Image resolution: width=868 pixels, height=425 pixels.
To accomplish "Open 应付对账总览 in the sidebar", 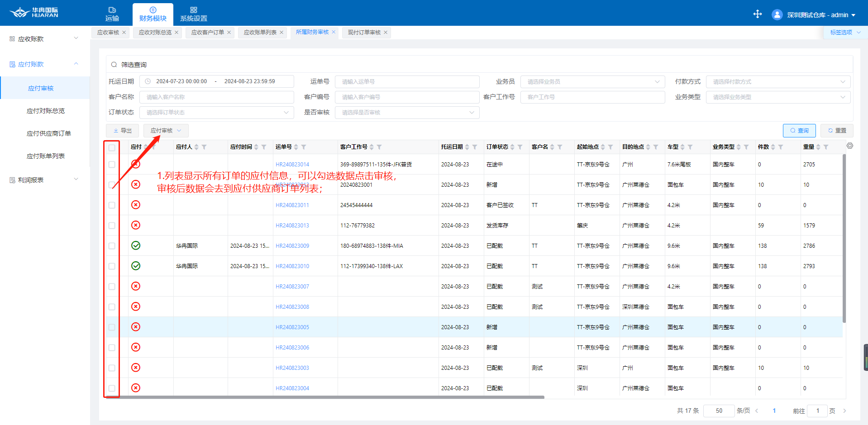I will 45,111.
